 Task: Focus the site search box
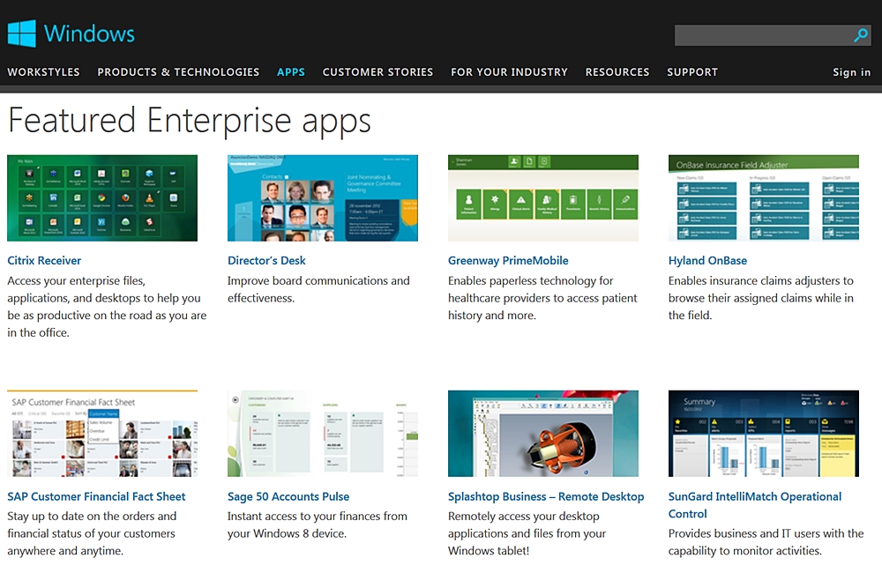(x=774, y=35)
